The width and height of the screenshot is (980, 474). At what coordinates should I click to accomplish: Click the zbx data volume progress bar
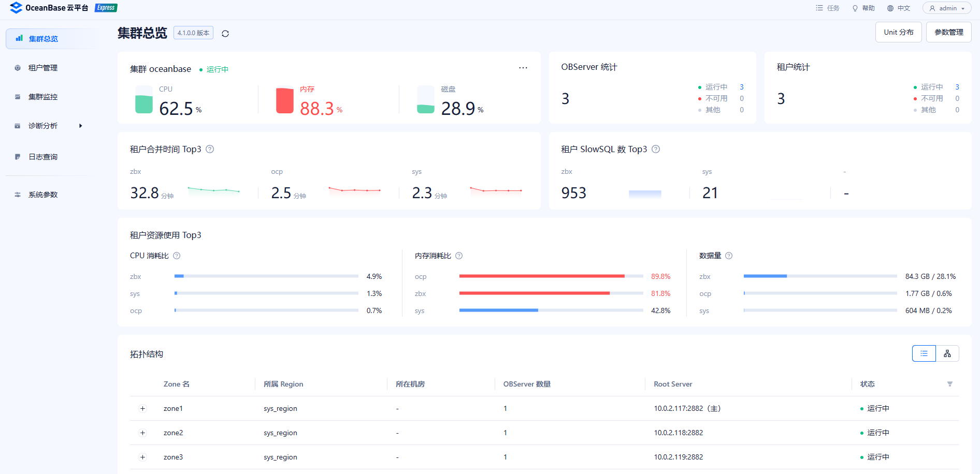(820, 276)
